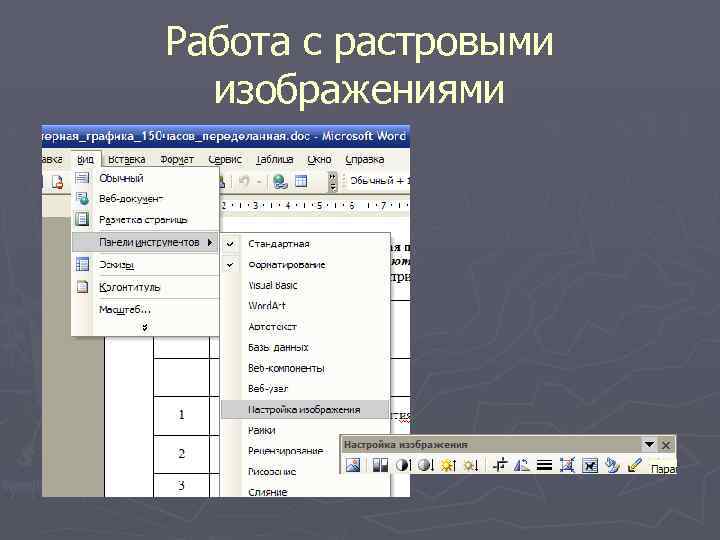The width and height of the screenshot is (720, 540).
Task: Increase contrast using the More Contrast icon
Action: click(403, 465)
